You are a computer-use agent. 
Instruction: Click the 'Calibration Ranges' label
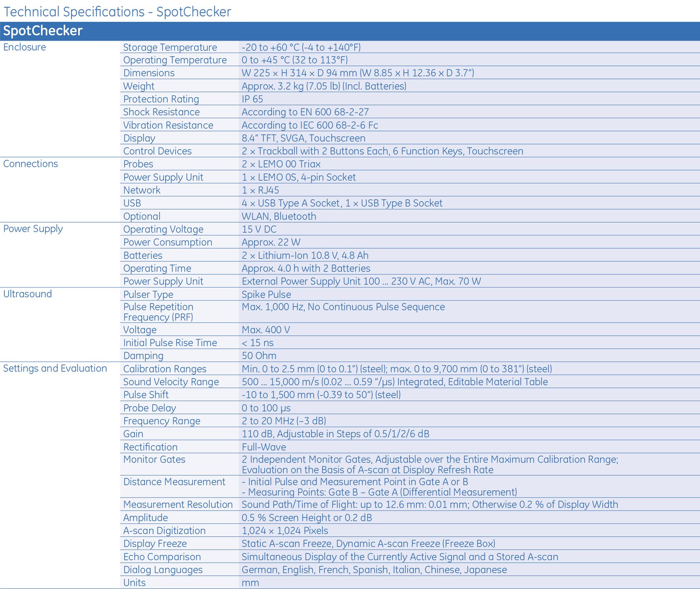[164, 369]
